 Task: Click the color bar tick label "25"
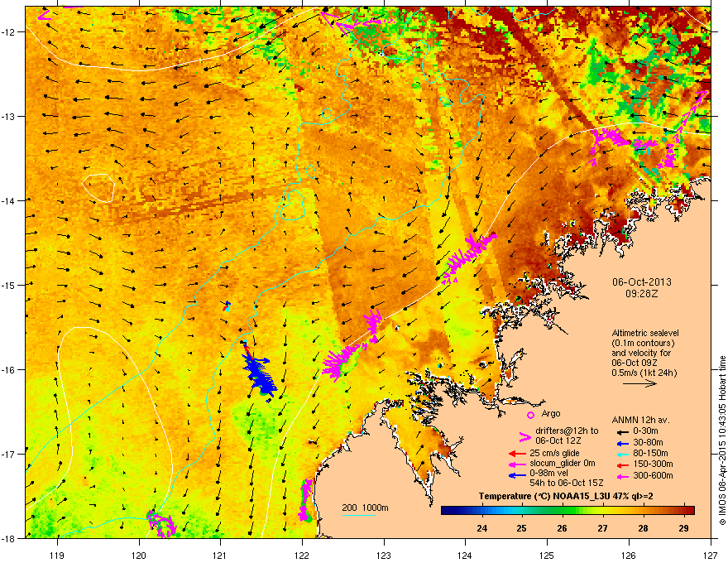522,528
